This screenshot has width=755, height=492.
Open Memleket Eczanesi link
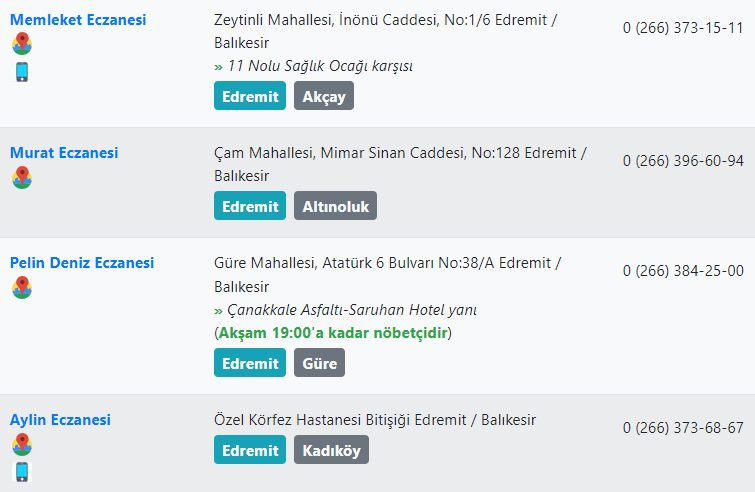(x=78, y=20)
